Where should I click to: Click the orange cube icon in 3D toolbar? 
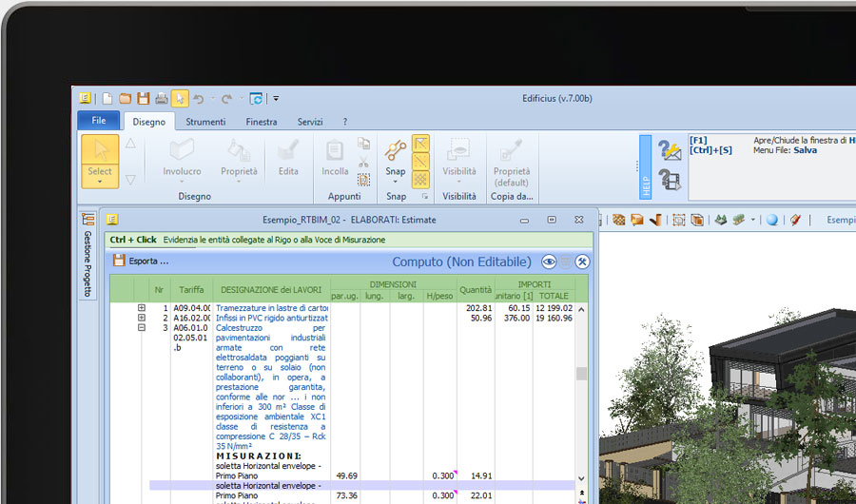636,220
